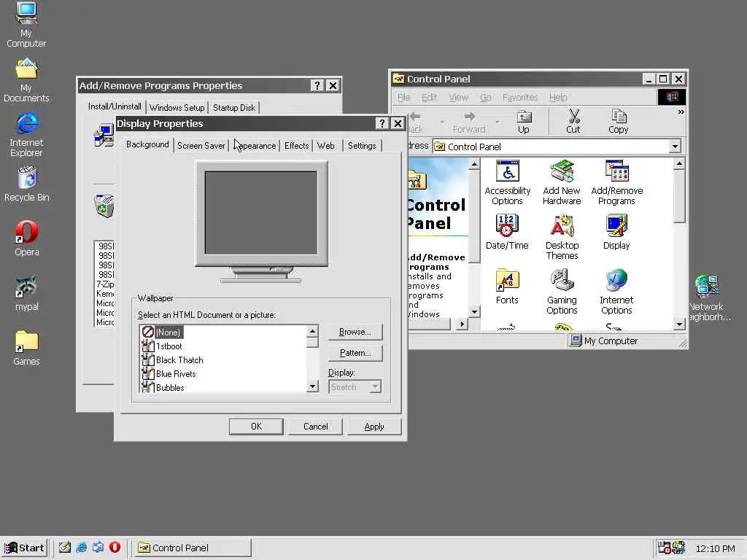The height and width of the screenshot is (560, 747).
Task: Select Bubbles wallpaper
Action: point(163,387)
